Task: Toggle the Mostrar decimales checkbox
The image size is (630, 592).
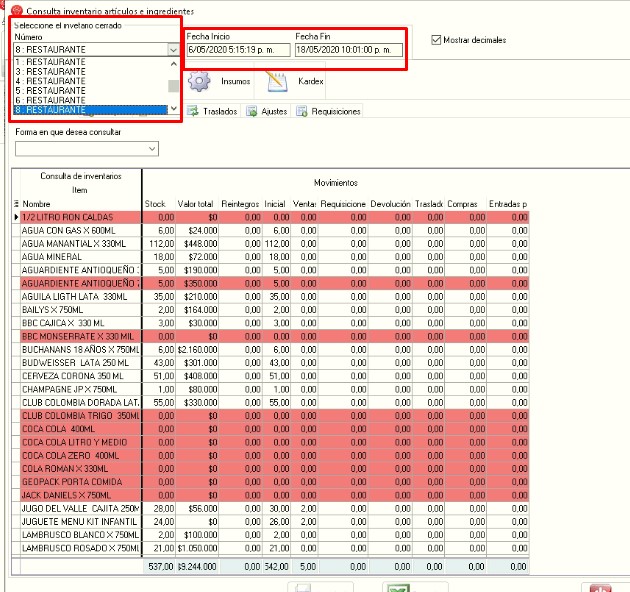Action: tap(436, 41)
